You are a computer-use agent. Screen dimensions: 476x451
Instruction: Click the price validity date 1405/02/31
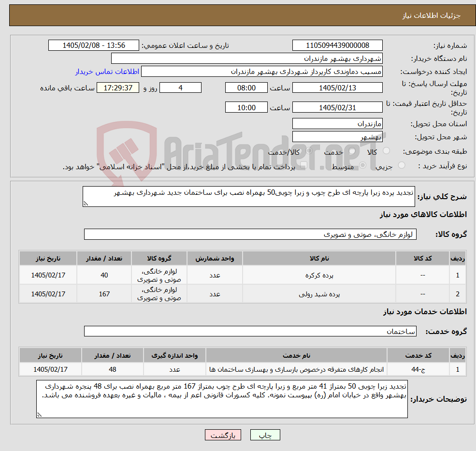point(337,107)
